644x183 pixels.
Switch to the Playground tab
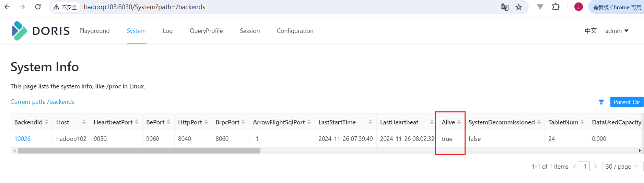(x=95, y=31)
